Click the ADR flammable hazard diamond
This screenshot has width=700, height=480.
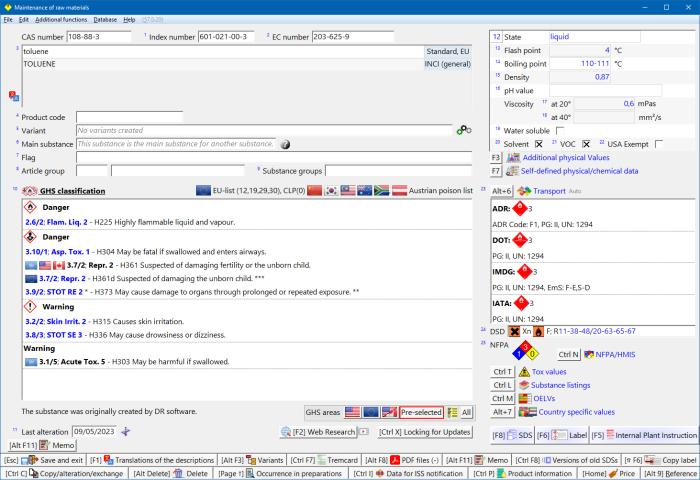(518, 210)
